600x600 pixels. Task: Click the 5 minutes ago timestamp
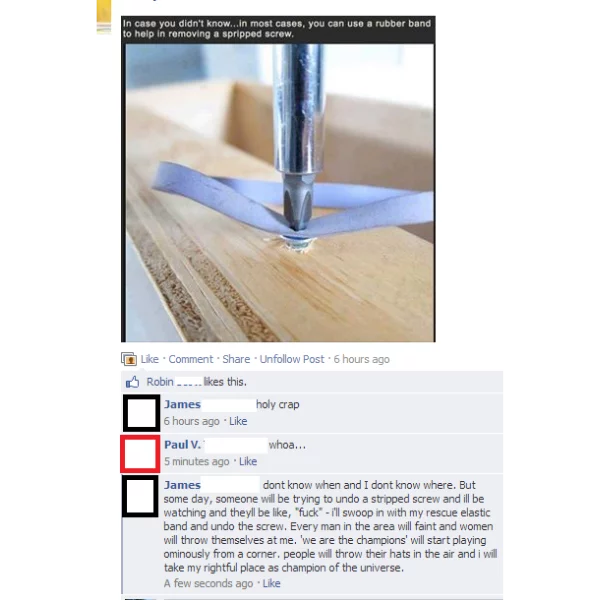pos(197,461)
